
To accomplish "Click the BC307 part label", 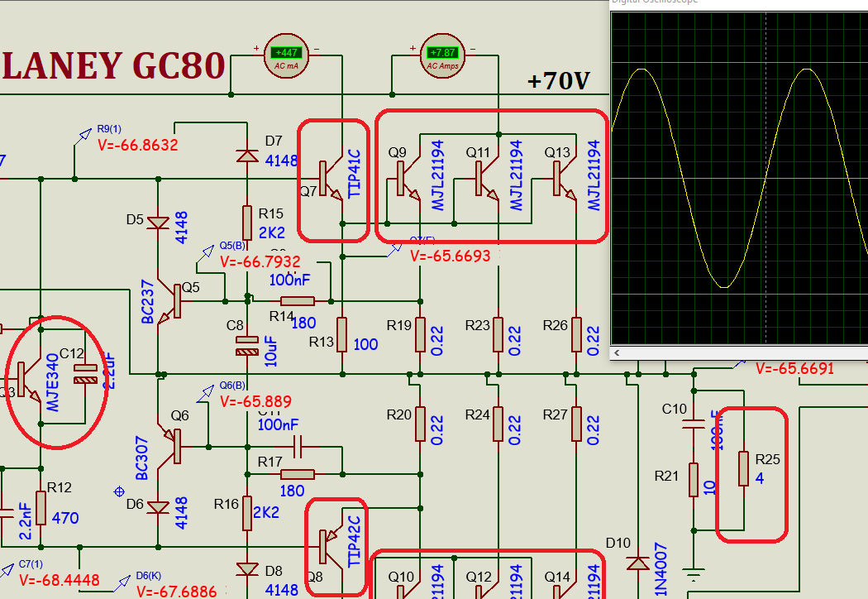I will point(141,458).
